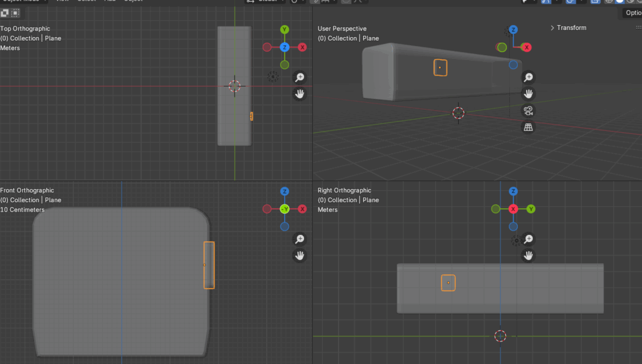The height and width of the screenshot is (364, 642).
Task: Choose the first select mode icon at top-left
Action: click(x=4, y=13)
